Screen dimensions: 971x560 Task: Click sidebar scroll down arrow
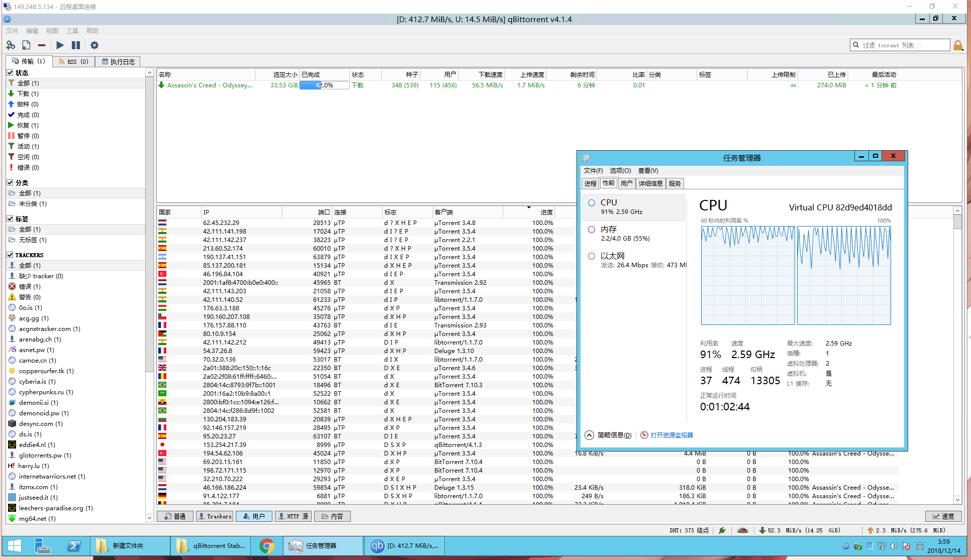tap(149, 518)
